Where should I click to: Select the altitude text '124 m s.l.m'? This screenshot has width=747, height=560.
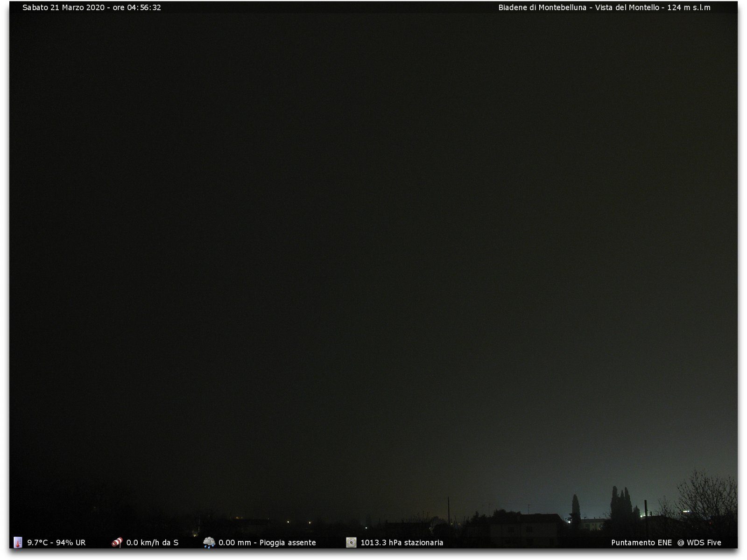(x=689, y=7)
